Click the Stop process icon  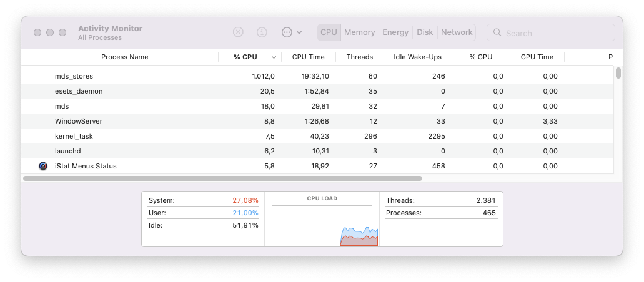238,32
